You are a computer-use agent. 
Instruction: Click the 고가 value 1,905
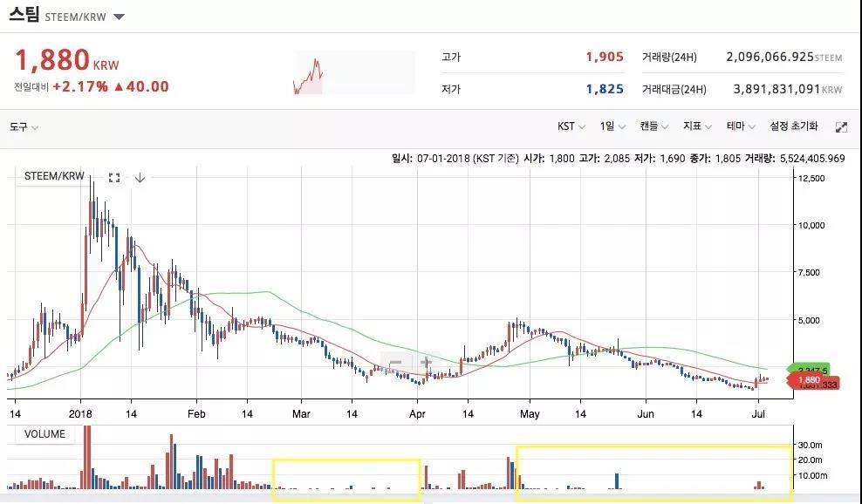click(x=604, y=57)
